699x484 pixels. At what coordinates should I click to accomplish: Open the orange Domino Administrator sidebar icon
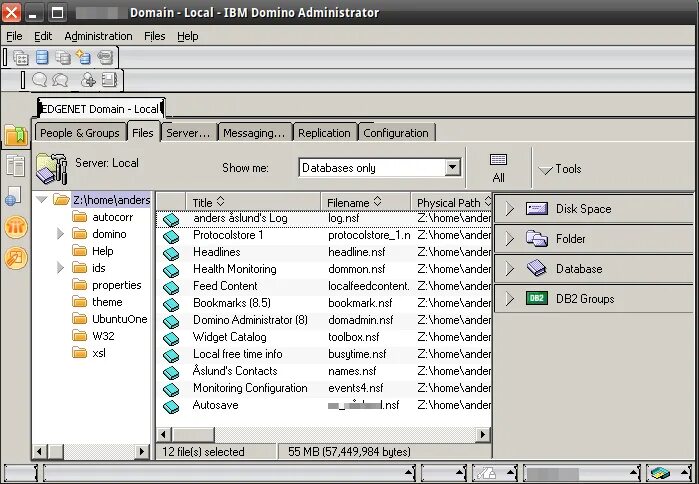pos(16,227)
